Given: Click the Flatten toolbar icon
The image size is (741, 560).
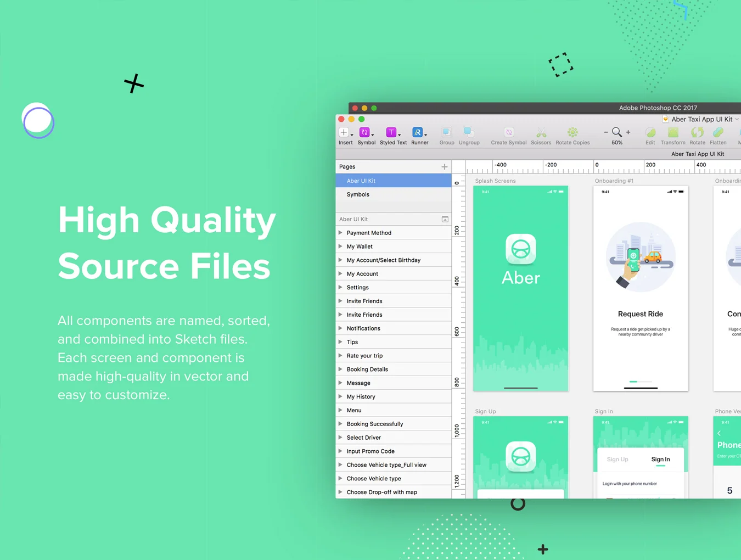Looking at the screenshot, I should click(718, 132).
